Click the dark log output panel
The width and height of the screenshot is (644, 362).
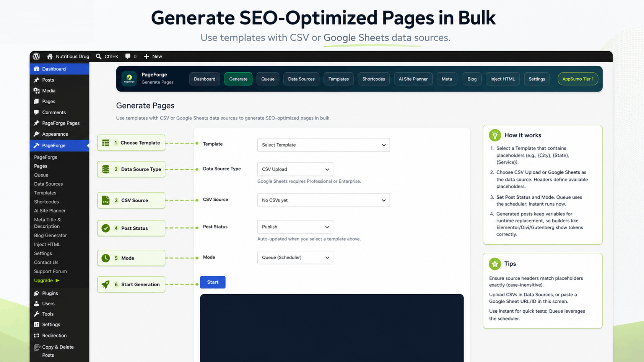(x=332, y=328)
